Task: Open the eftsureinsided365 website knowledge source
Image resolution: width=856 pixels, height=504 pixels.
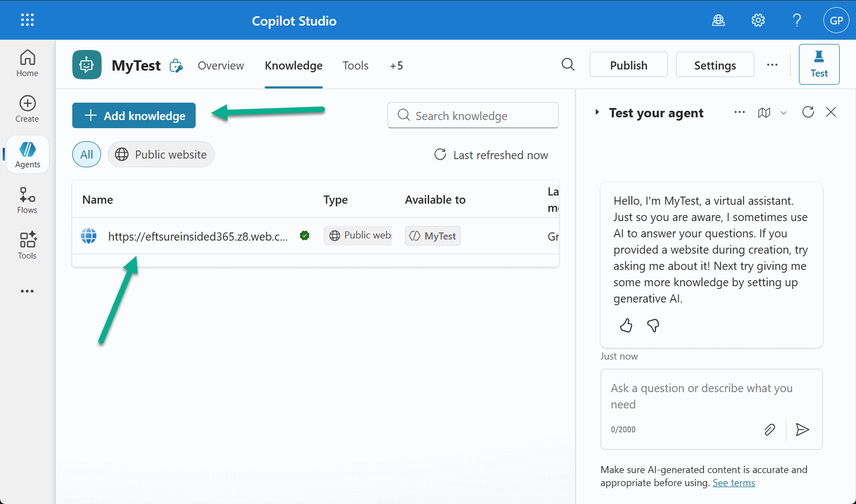Action: (198, 236)
